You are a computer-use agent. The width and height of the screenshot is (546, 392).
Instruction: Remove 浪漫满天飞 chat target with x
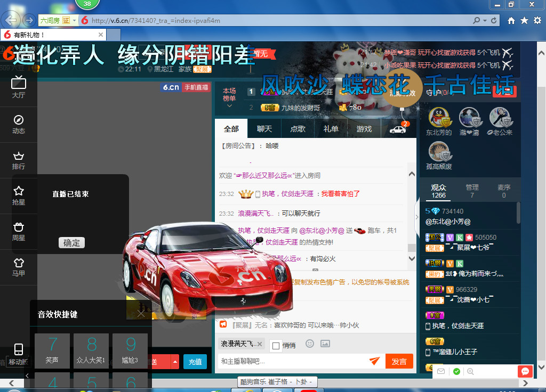(x=260, y=344)
